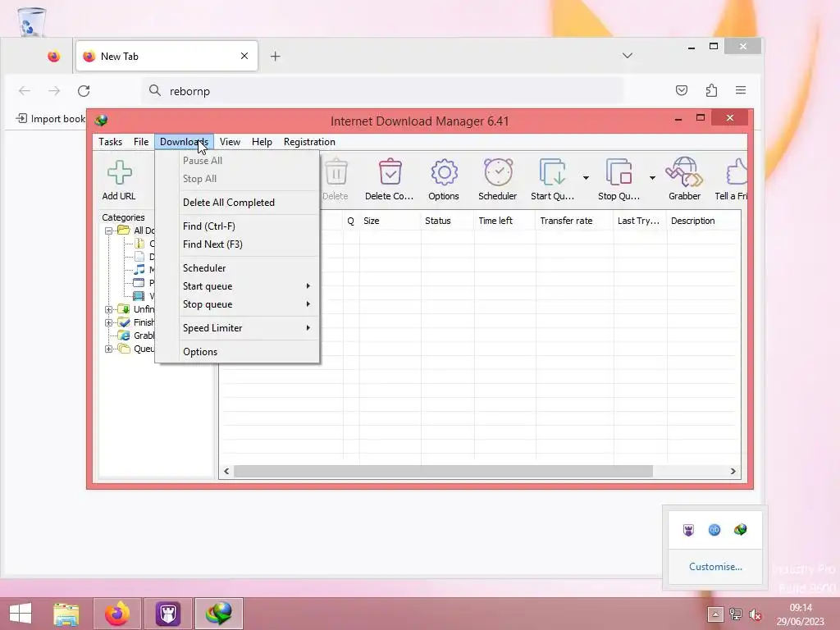
Task: Select the Queues folder icon
Action: (x=124, y=349)
